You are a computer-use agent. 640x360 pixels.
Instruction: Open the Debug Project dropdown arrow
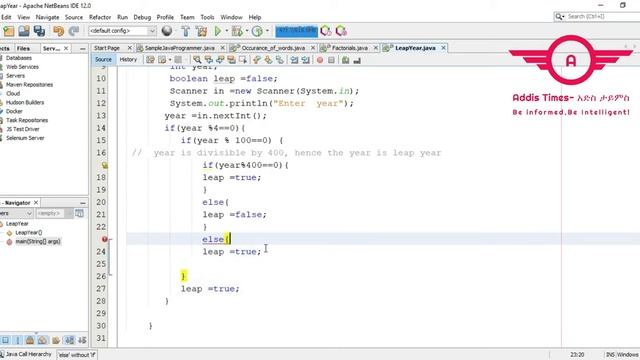247,31
